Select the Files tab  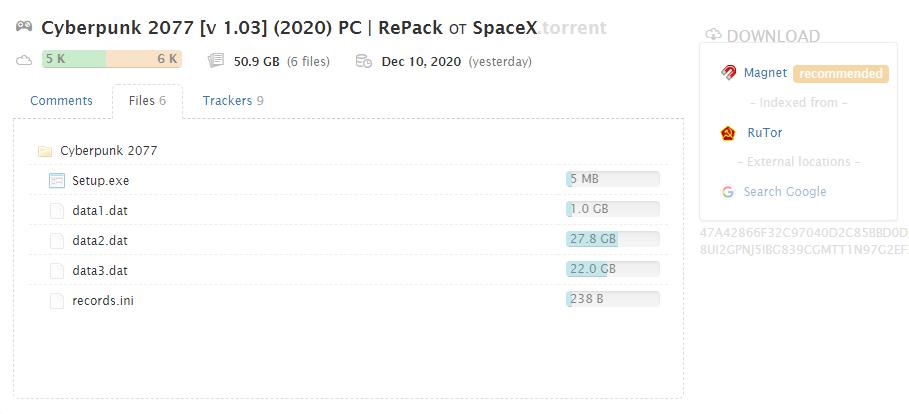point(148,101)
